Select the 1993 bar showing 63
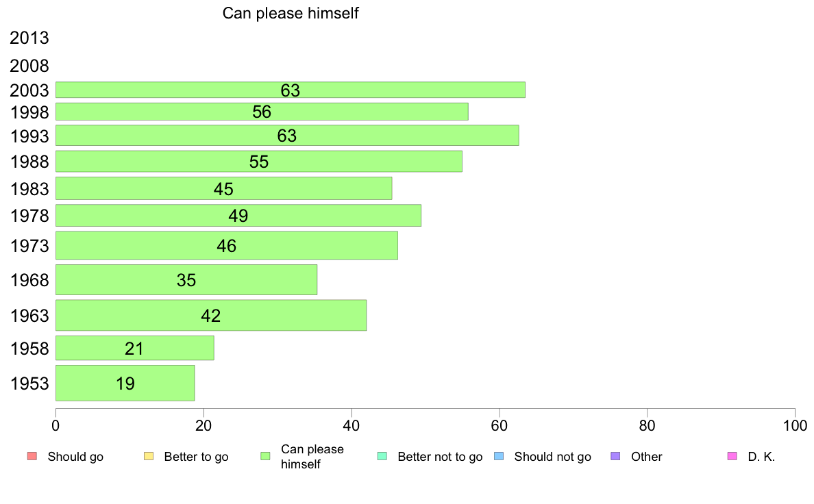814x504 pixels. tap(287, 135)
